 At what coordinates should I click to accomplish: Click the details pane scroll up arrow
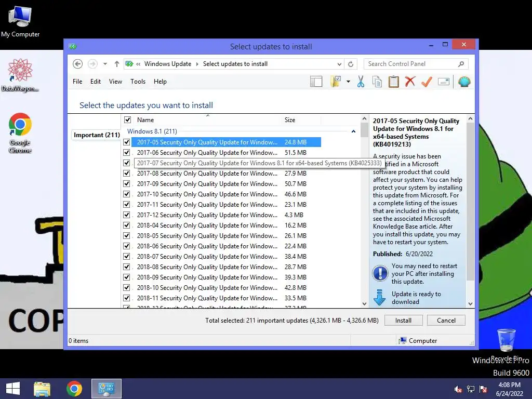point(470,119)
